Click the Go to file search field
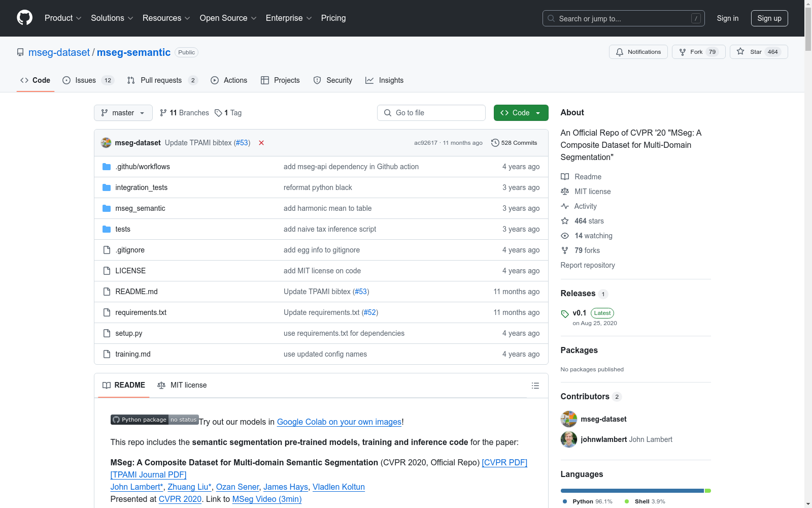The image size is (812, 508). (431, 113)
